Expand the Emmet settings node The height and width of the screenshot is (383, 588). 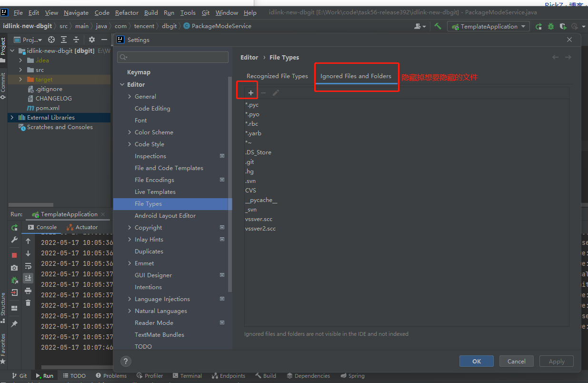point(130,263)
